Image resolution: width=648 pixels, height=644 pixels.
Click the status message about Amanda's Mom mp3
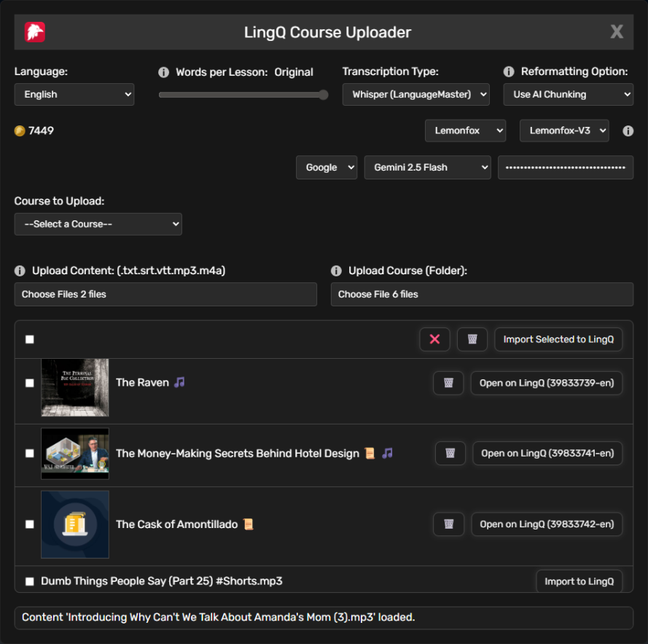[x=218, y=618]
